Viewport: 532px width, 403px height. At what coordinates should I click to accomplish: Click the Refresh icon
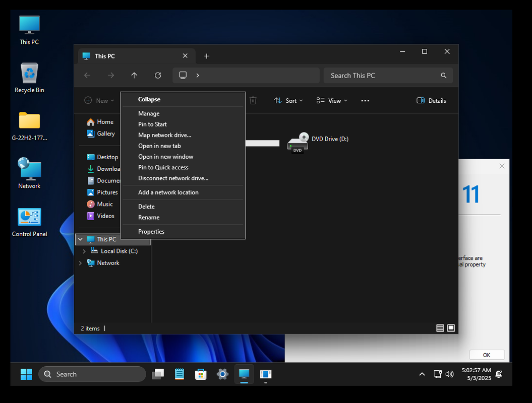tap(158, 75)
